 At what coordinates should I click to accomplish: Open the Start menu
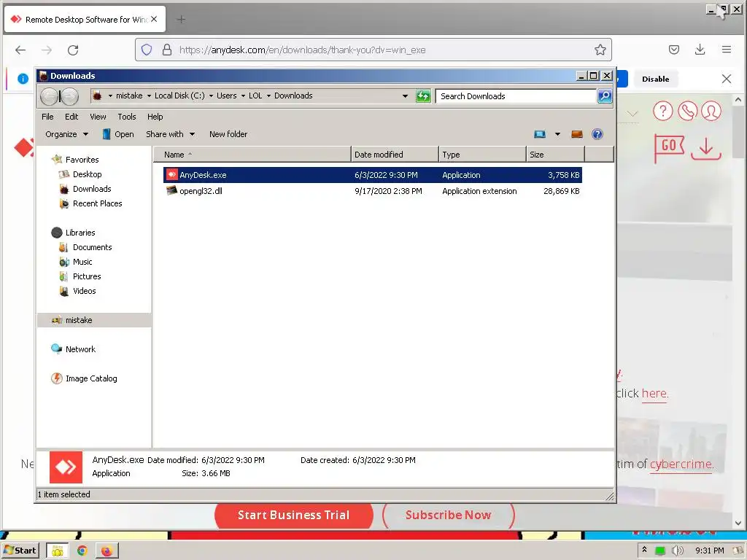[20, 551]
